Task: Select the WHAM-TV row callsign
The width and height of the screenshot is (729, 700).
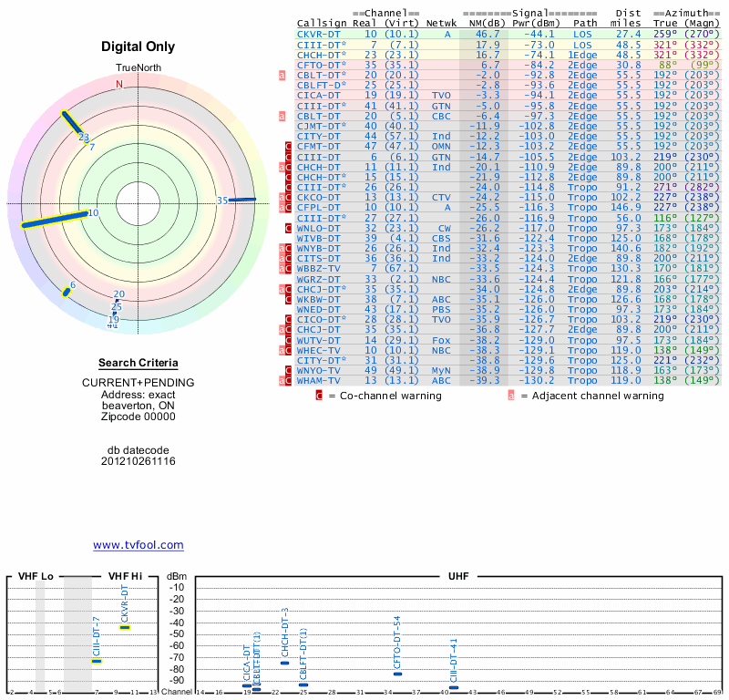Action: point(317,381)
